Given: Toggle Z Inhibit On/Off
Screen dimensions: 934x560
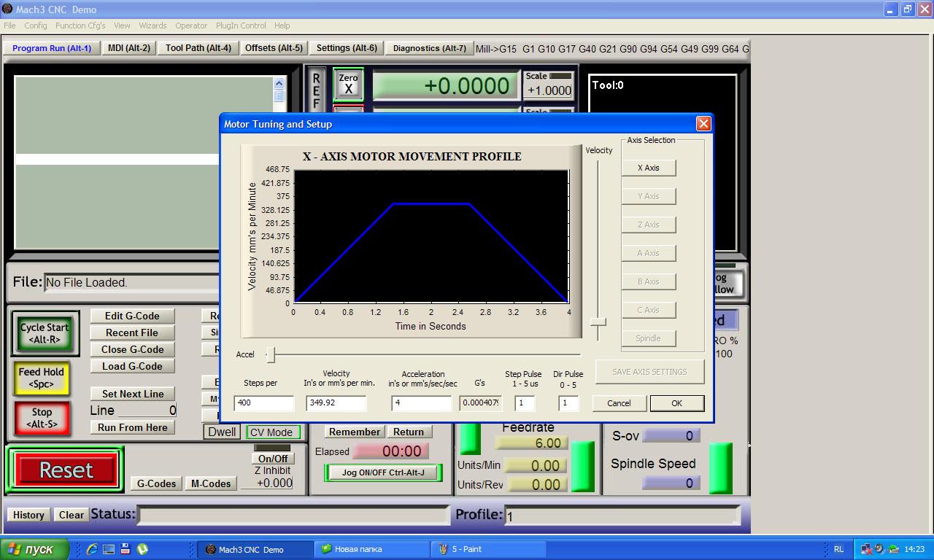Looking at the screenshot, I should 273,459.
